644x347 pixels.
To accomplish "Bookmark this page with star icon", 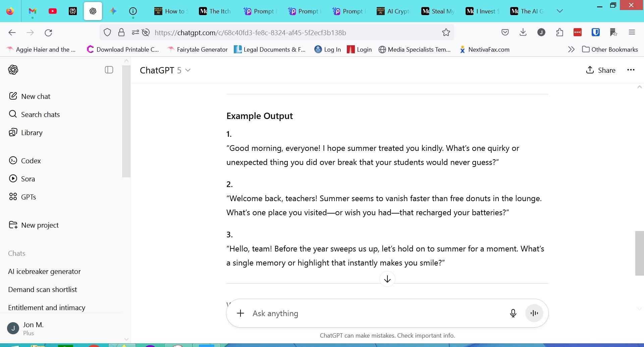I will pyautogui.click(x=446, y=33).
